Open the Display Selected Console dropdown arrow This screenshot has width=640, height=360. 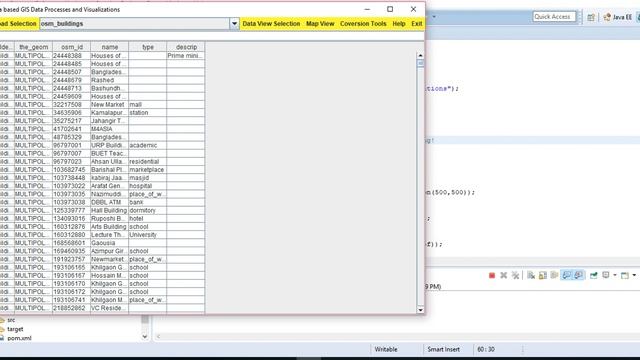615,276
